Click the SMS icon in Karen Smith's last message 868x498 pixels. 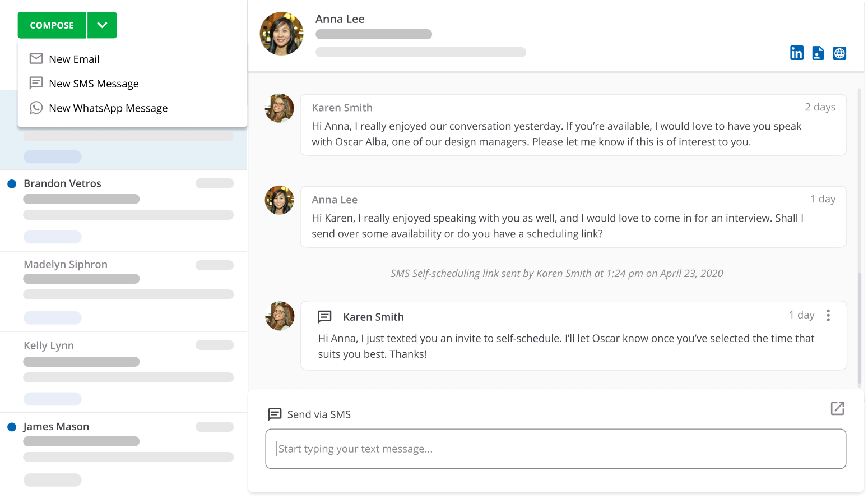pos(325,317)
